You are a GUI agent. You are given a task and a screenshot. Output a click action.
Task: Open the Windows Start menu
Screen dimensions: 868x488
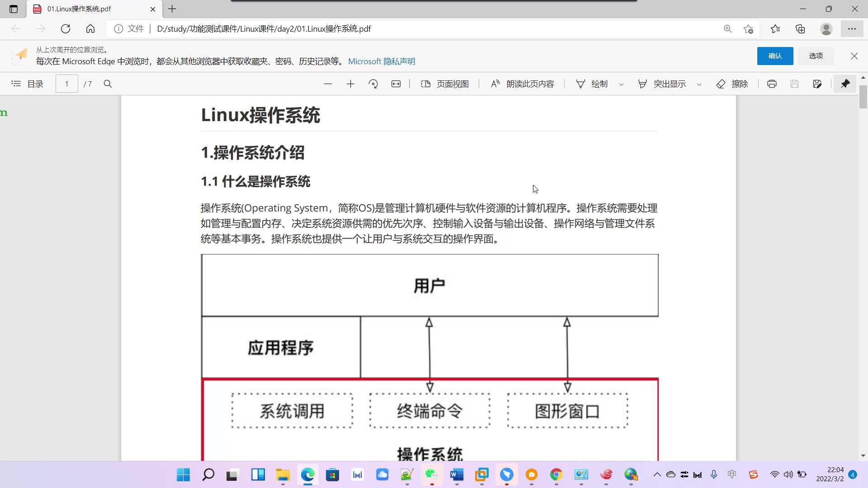[183, 475]
